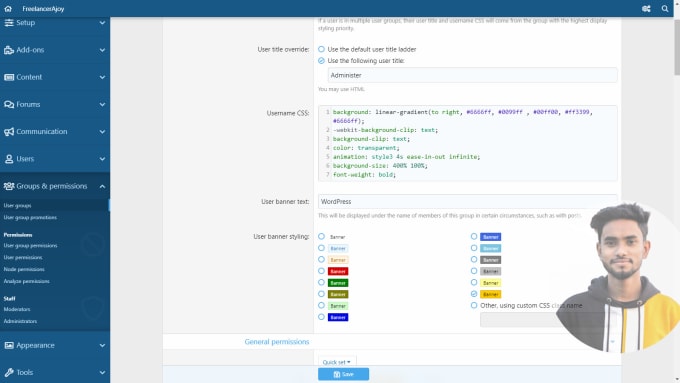Choose the yellow banner style radio
This screenshot has width=680, height=383.
[x=474, y=282]
